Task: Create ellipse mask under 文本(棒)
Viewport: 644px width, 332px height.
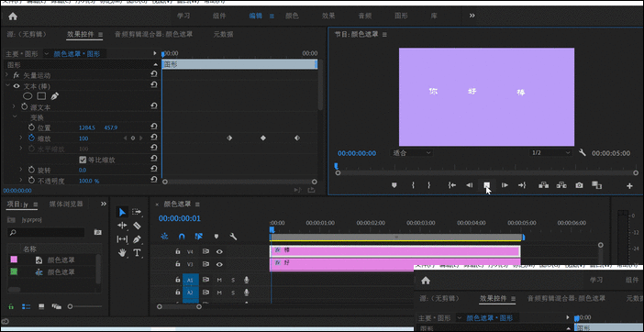Action: coord(28,96)
